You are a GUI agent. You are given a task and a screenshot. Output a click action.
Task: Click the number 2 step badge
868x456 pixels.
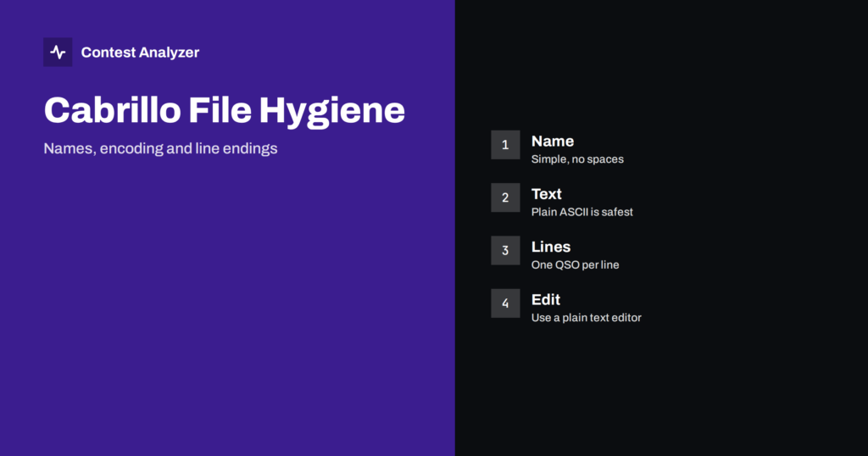point(505,197)
